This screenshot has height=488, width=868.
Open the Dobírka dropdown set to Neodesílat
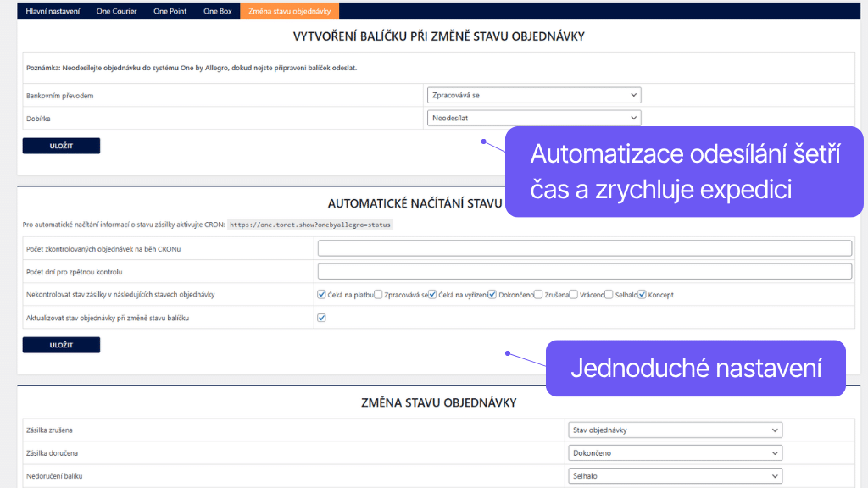(533, 117)
